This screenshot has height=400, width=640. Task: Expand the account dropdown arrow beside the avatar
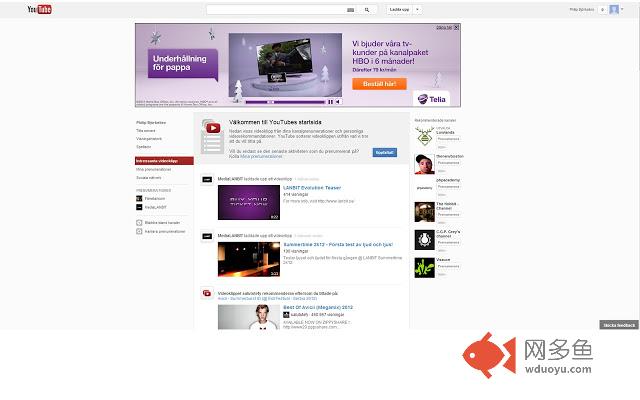click(x=622, y=9)
